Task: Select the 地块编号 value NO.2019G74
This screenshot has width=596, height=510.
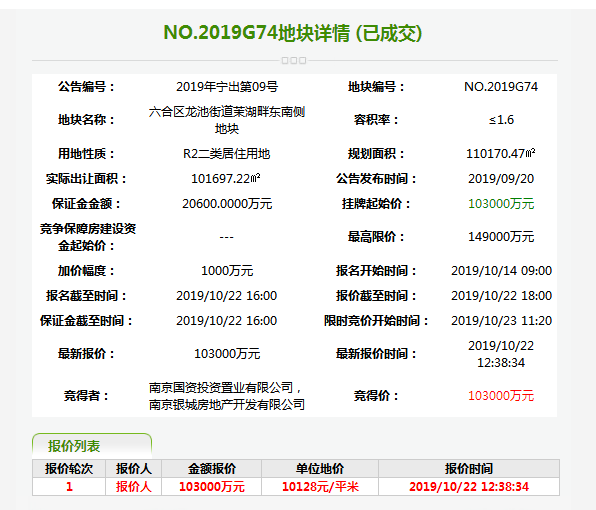Action: point(501,87)
